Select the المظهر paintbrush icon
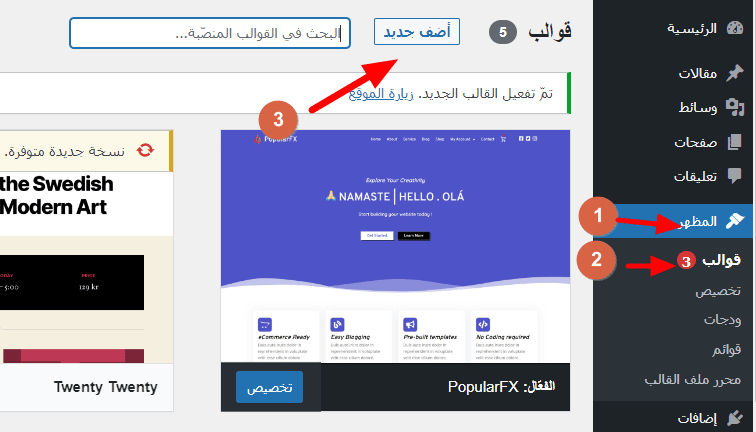The height and width of the screenshot is (432, 756). 735,221
